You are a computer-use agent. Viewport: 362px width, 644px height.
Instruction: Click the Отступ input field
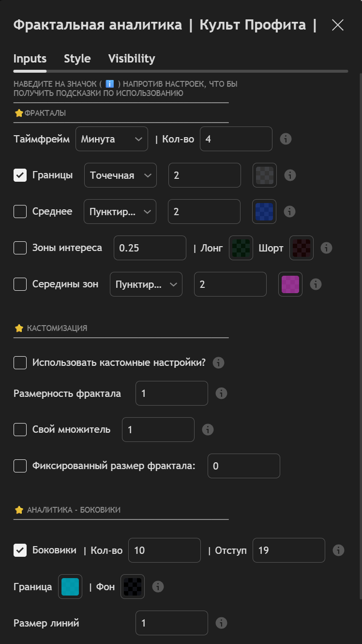(x=288, y=550)
